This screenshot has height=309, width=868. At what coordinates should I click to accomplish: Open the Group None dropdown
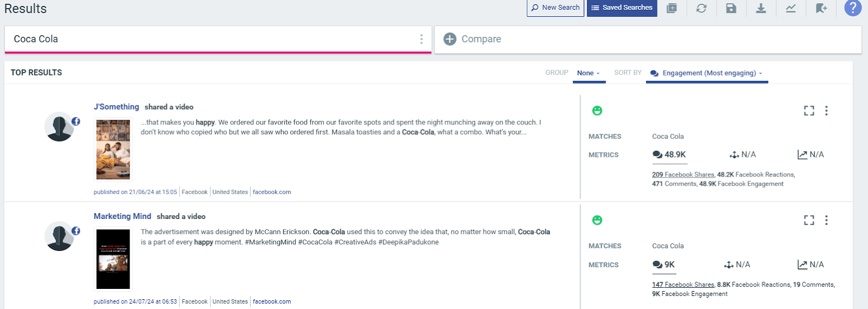click(x=589, y=73)
